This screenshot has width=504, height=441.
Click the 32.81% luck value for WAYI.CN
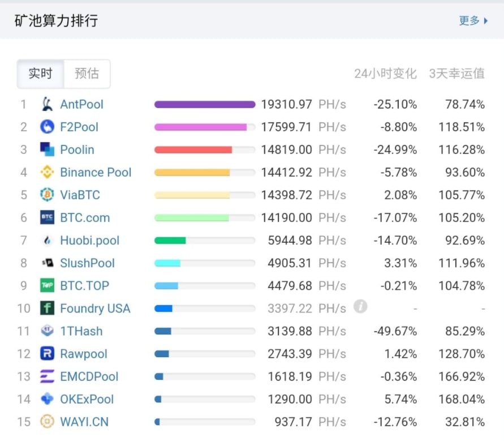tap(465, 422)
